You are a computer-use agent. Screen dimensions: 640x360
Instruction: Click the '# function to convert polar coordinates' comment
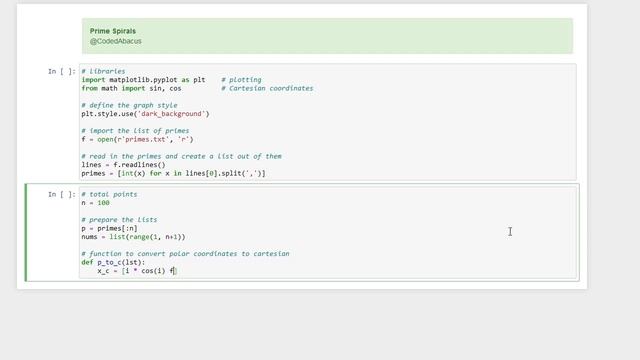pos(185,254)
